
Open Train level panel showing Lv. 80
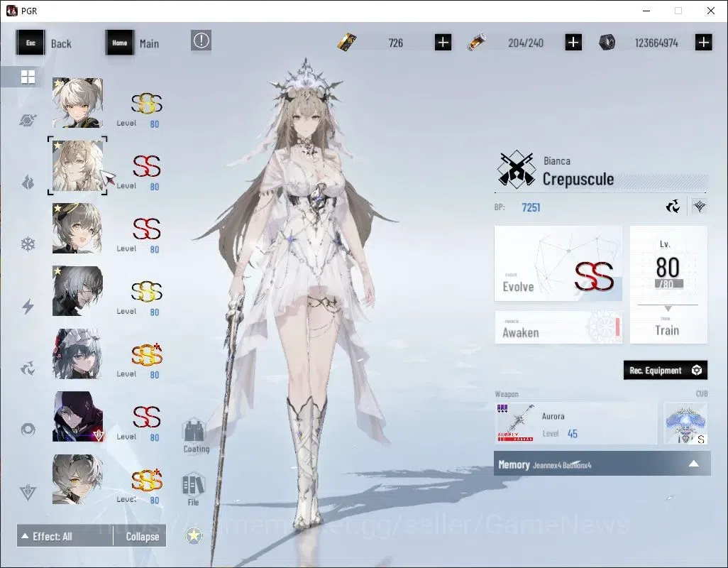tap(668, 285)
